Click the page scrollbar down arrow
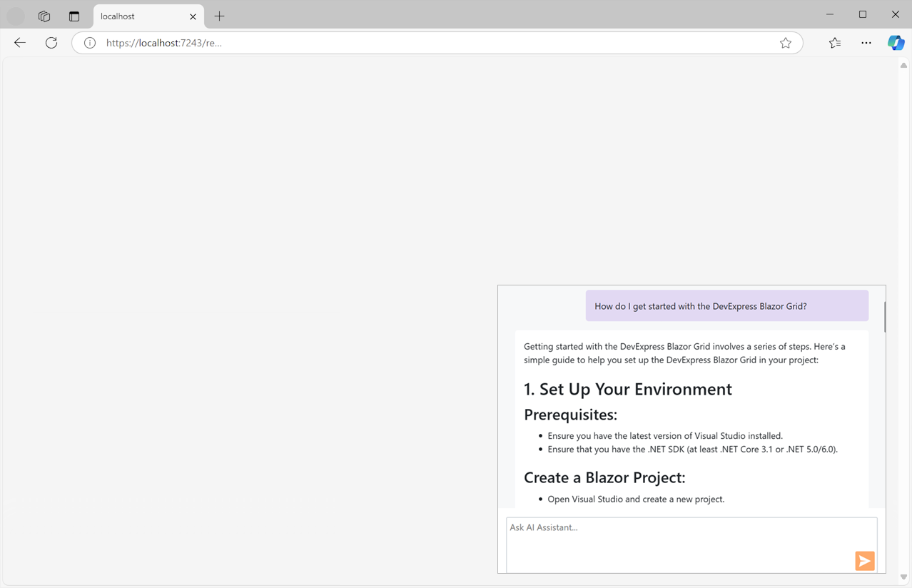Screen dimensions: 912x588 pyautogui.click(x=903, y=577)
